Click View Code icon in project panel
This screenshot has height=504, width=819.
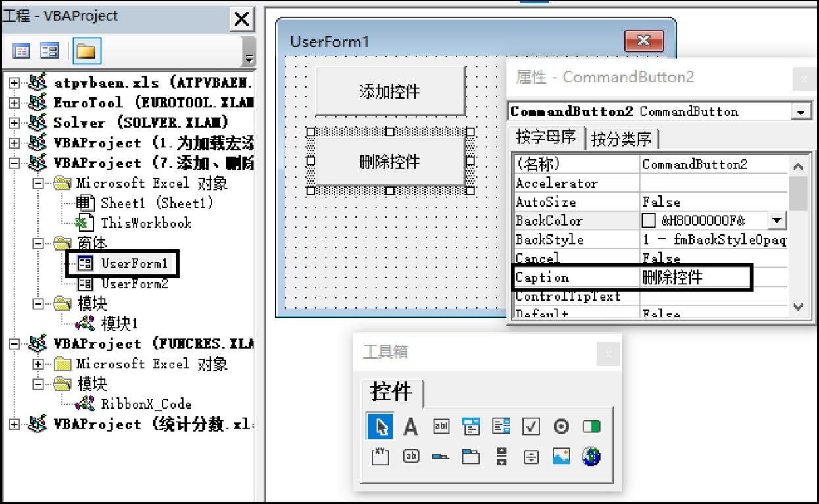click(x=22, y=51)
